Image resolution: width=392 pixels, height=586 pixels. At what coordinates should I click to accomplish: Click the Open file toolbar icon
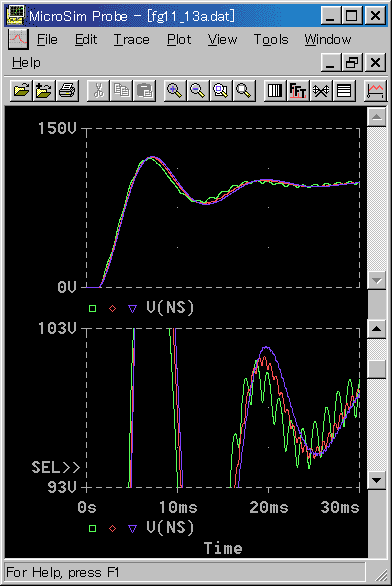click(21, 90)
